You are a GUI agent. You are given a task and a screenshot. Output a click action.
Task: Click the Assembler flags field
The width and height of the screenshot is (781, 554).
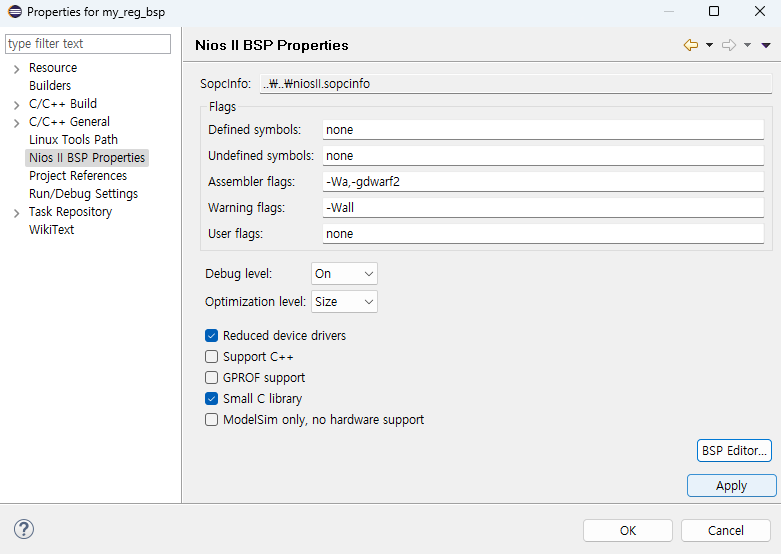(543, 181)
